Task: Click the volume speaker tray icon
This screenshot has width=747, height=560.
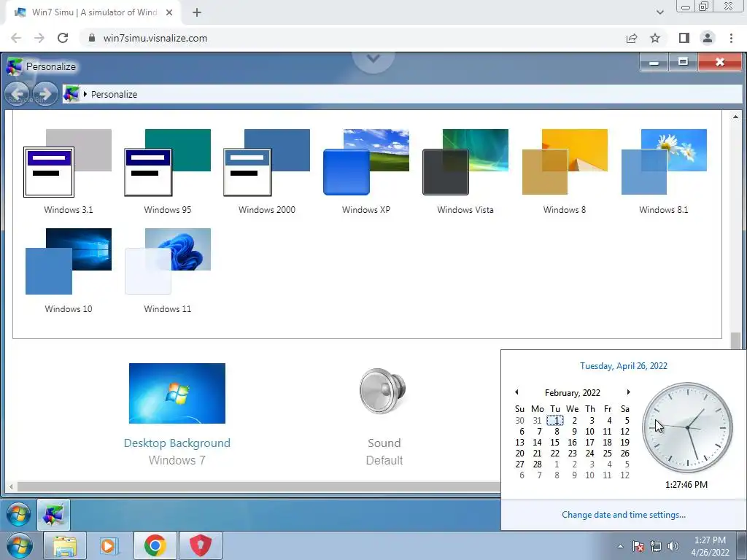Action: 673,546
